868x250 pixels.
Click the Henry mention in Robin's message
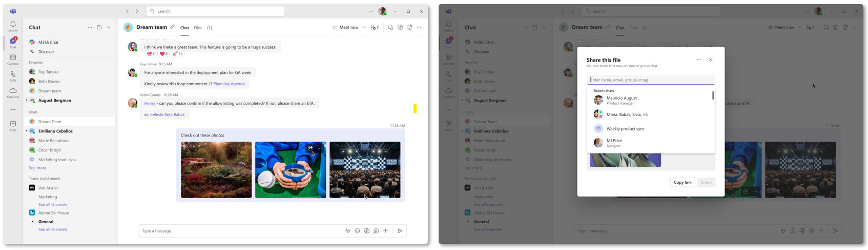150,103
